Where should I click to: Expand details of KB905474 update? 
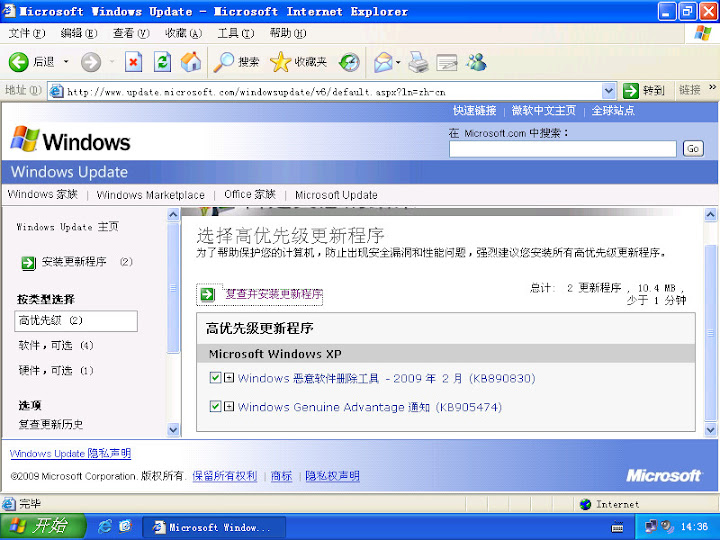click(229, 406)
